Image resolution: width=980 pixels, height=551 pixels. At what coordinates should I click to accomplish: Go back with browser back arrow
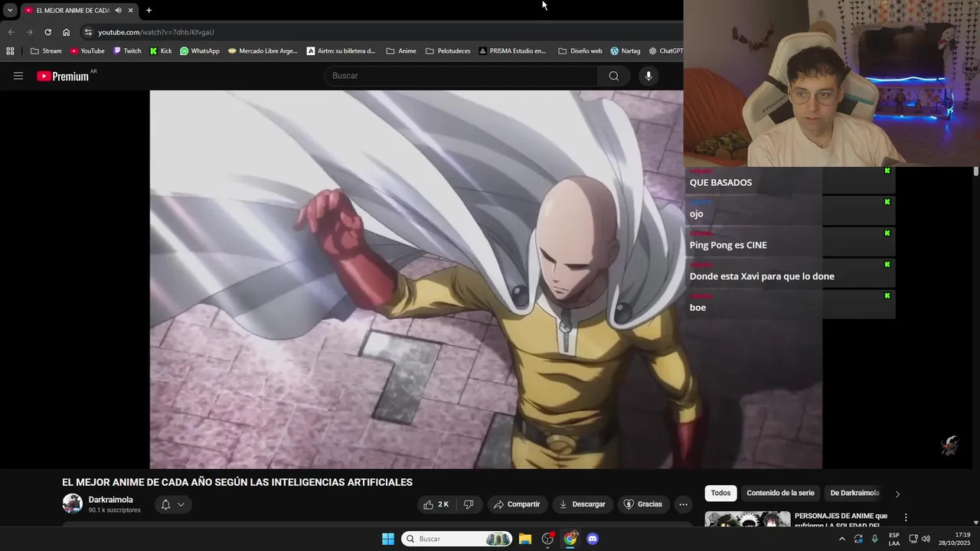[x=11, y=32]
